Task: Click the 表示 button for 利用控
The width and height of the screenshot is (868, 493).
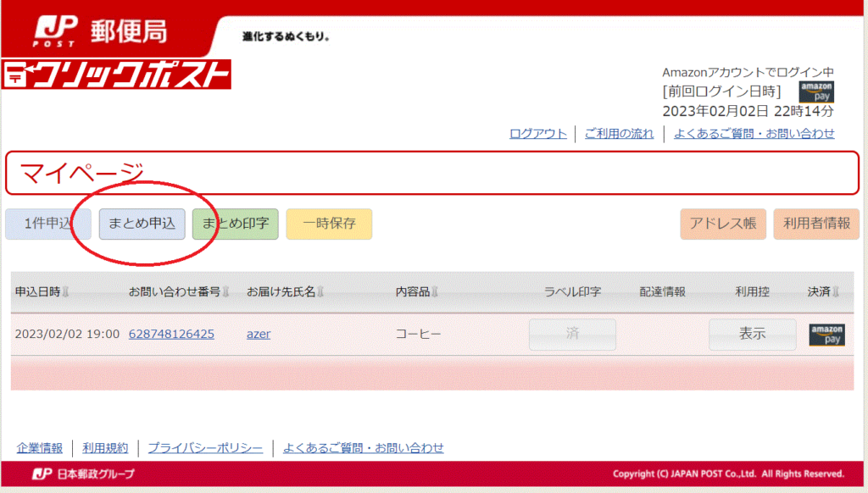Action: click(753, 335)
